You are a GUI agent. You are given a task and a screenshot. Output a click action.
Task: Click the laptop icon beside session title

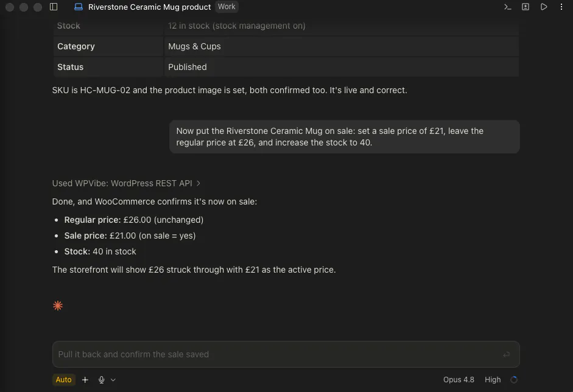click(78, 7)
